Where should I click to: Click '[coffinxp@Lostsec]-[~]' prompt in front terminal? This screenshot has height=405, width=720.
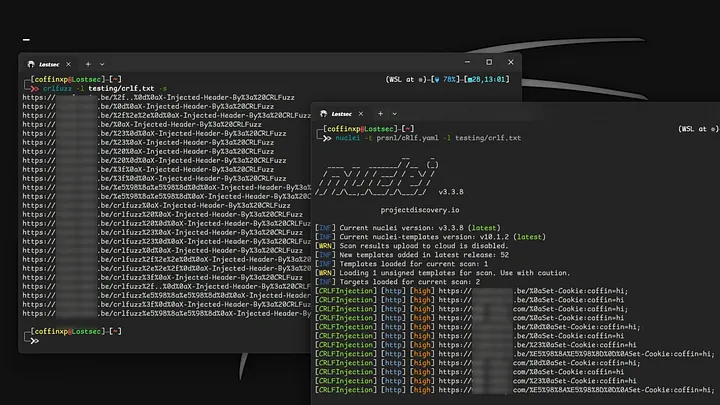click(369, 129)
